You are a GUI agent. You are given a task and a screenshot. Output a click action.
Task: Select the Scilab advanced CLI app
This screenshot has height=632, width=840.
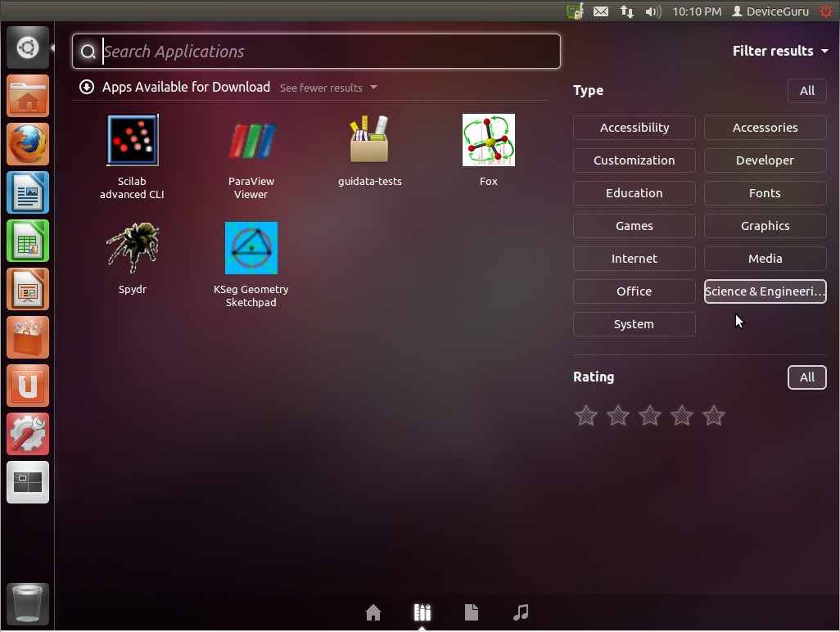coord(133,157)
